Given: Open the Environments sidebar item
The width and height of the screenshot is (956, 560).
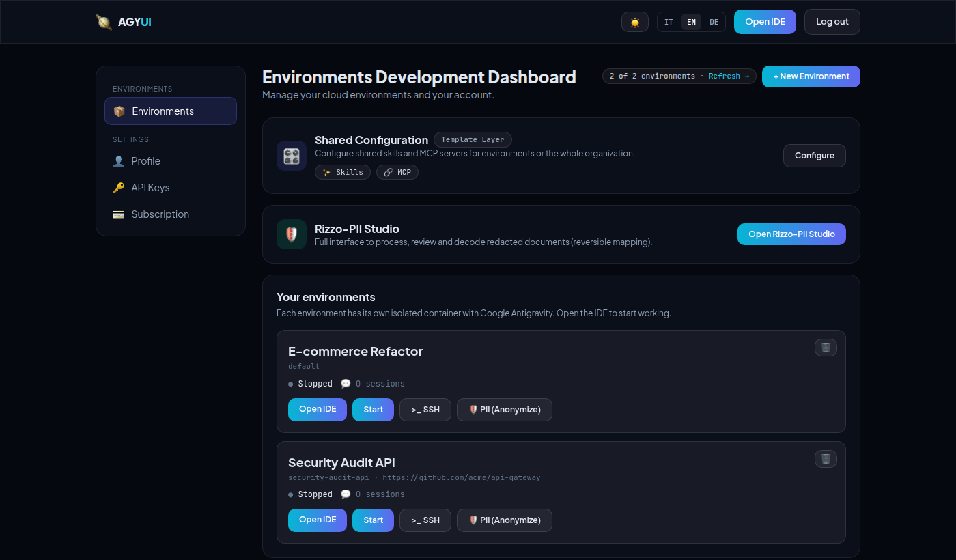Looking at the screenshot, I should tap(171, 111).
